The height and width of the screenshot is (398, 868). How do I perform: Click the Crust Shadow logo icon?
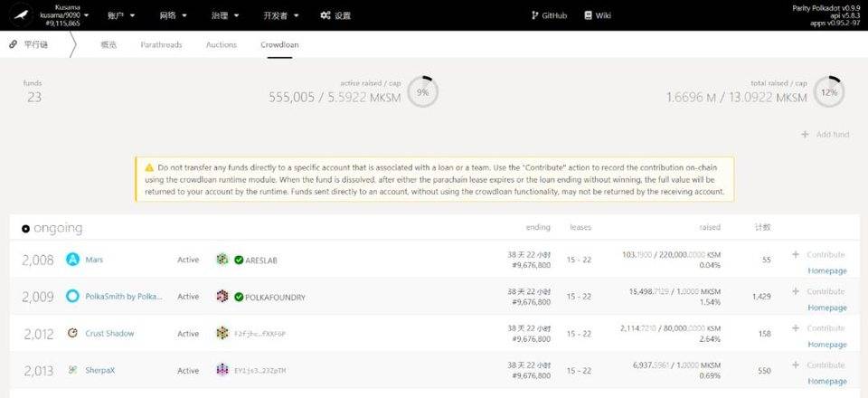pos(73,333)
